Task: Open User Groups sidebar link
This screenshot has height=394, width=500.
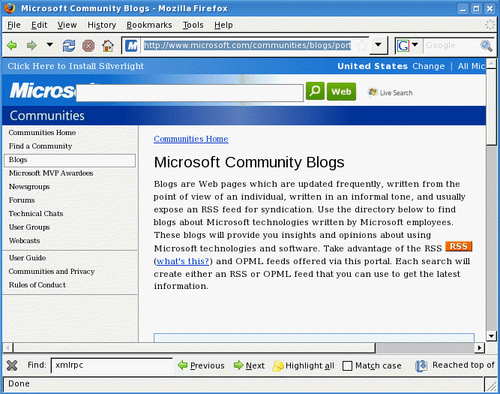Action: [x=29, y=227]
